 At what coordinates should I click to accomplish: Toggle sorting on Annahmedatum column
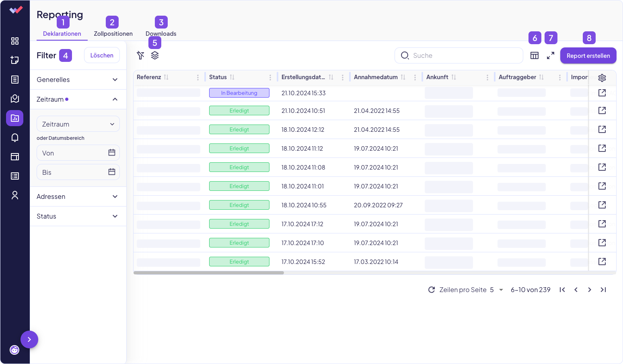pyautogui.click(x=403, y=77)
